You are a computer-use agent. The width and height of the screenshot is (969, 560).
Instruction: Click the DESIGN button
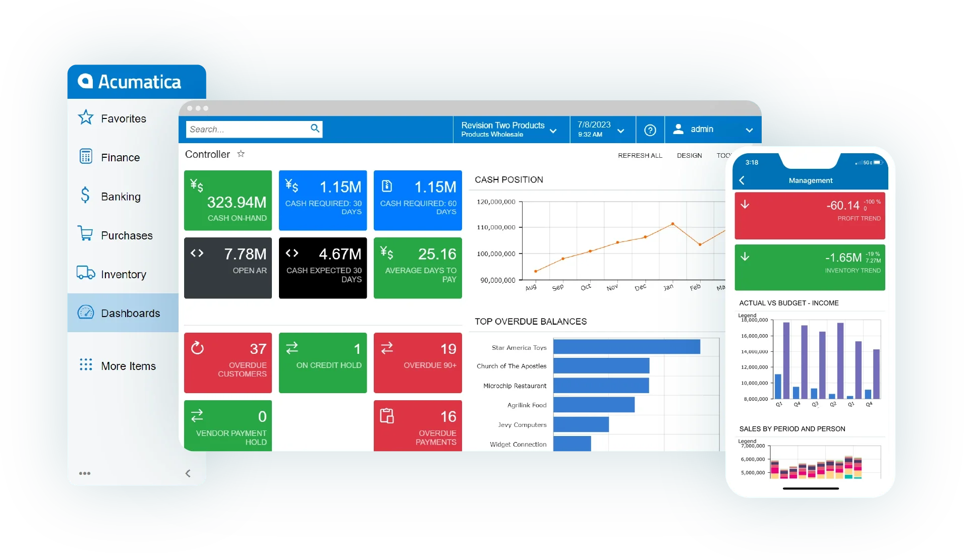pyautogui.click(x=688, y=155)
